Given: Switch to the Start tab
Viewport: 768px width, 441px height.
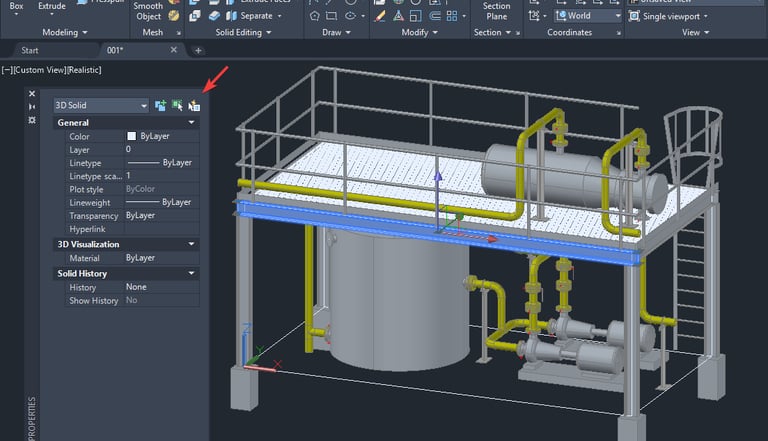Looking at the screenshot, I should pyautogui.click(x=30, y=50).
